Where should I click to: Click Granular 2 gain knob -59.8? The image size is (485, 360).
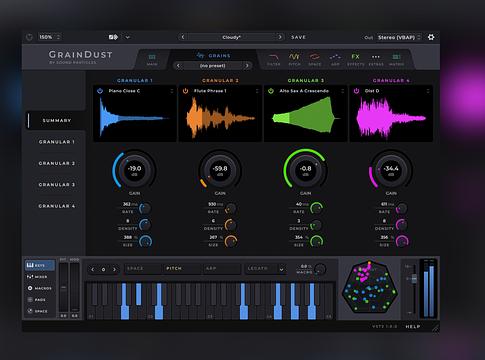220,170
